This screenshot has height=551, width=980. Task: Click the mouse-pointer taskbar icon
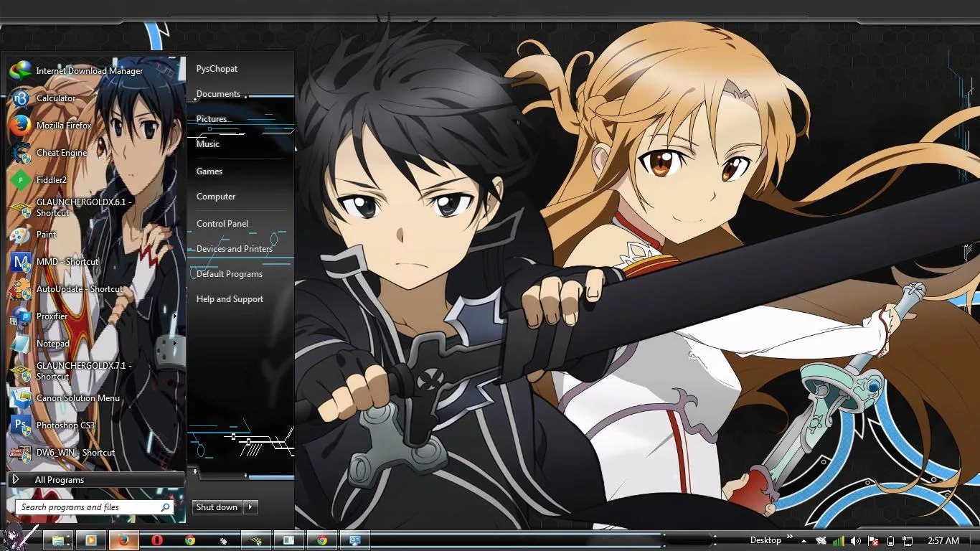pyautogui.click(x=223, y=540)
